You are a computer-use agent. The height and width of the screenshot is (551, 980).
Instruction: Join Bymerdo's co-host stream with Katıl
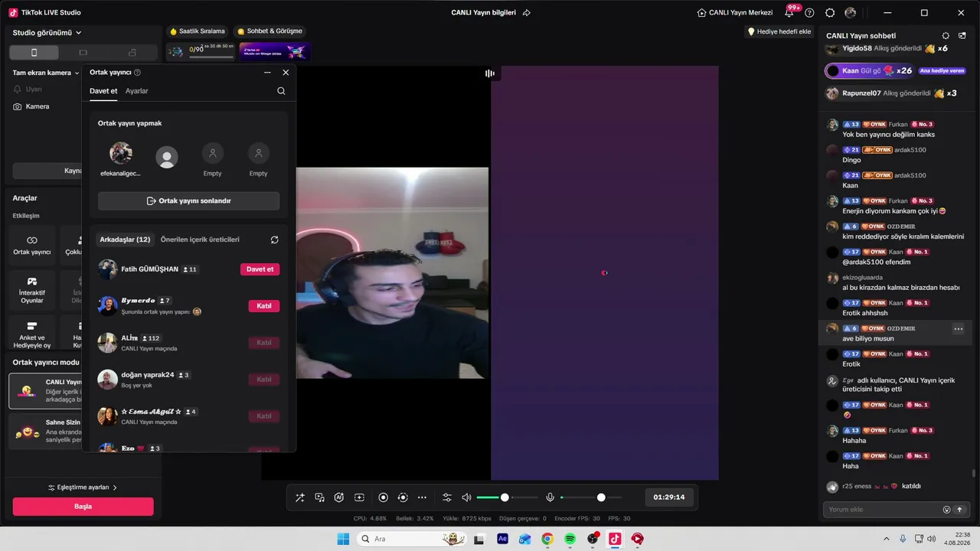point(264,306)
